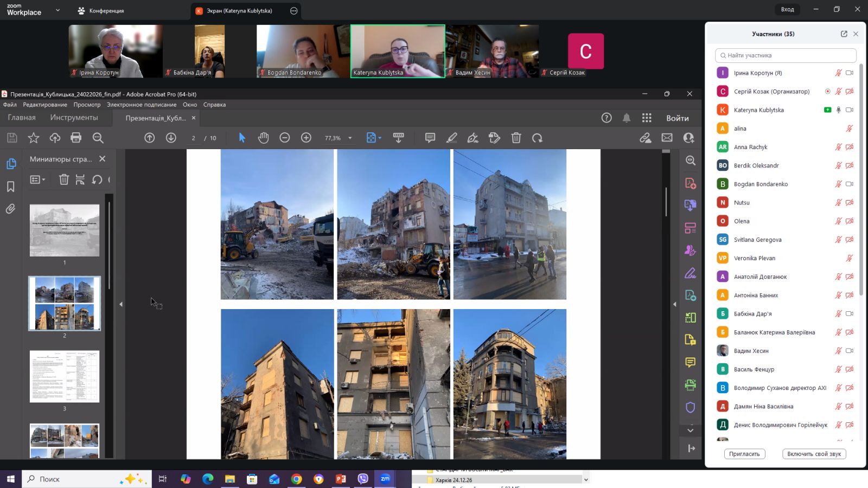Open the 77,3% zoom level dropdown
The width and height of the screenshot is (868, 488).
(x=350, y=138)
